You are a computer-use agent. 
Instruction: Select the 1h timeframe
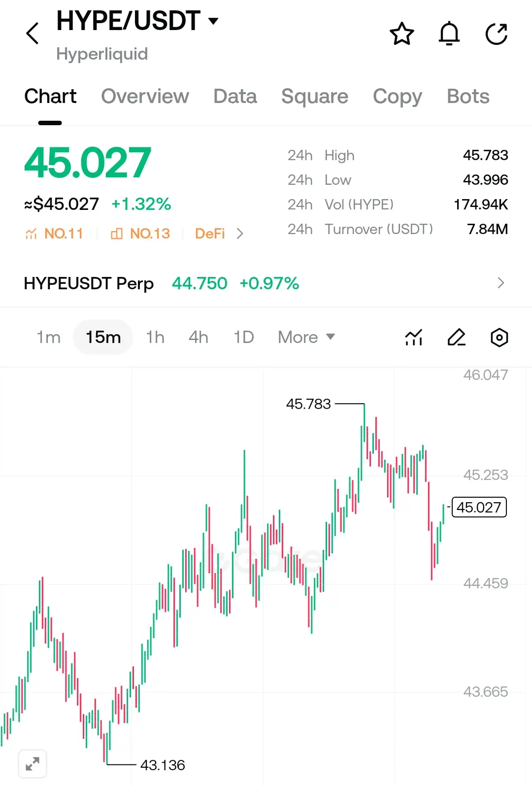pyautogui.click(x=155, y=338)
